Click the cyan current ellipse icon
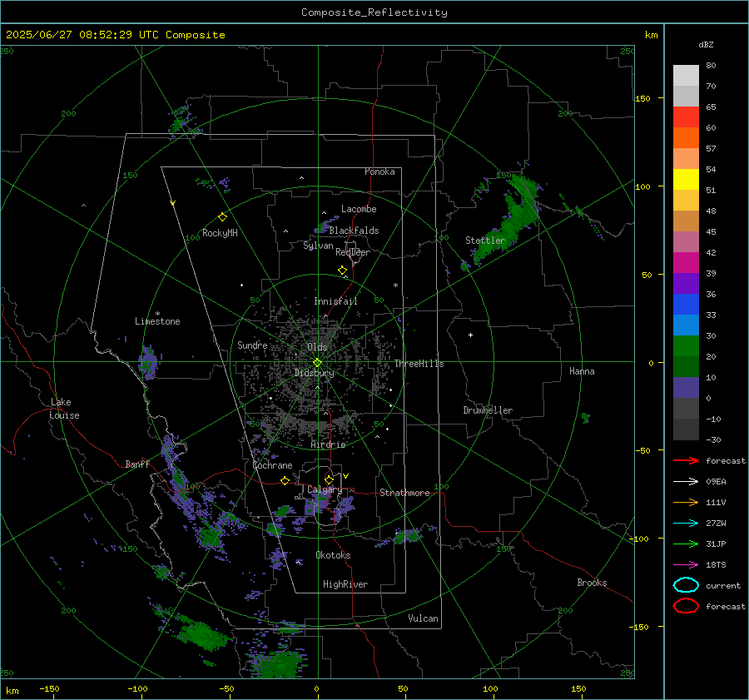Viewport: 749px width, 700px height. point(686,585)
